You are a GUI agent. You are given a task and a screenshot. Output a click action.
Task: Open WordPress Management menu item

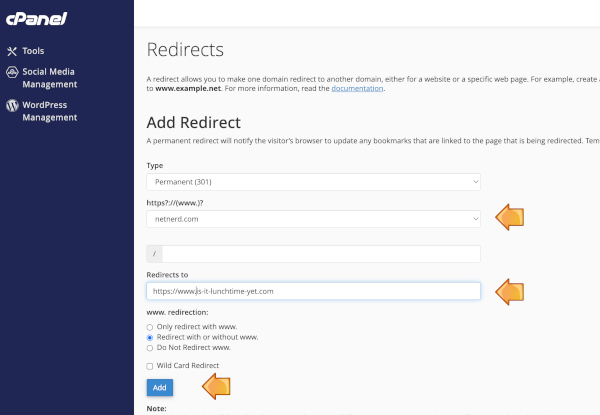pyautogui.click(x=49, y=111)
